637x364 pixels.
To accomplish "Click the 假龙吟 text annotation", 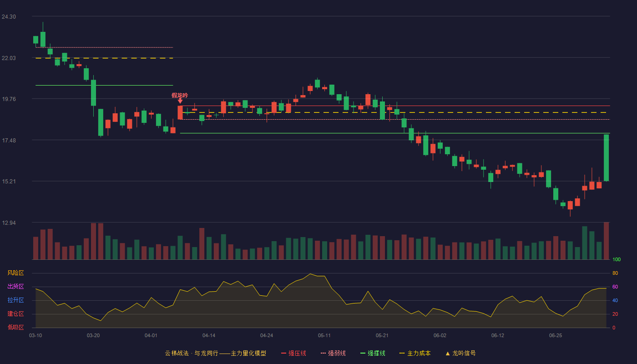I will click(180, 95).
